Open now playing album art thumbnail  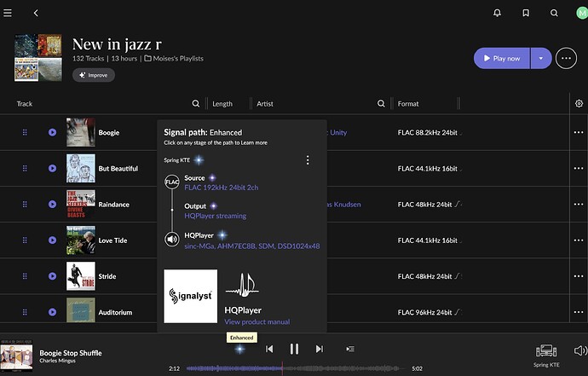16,356
